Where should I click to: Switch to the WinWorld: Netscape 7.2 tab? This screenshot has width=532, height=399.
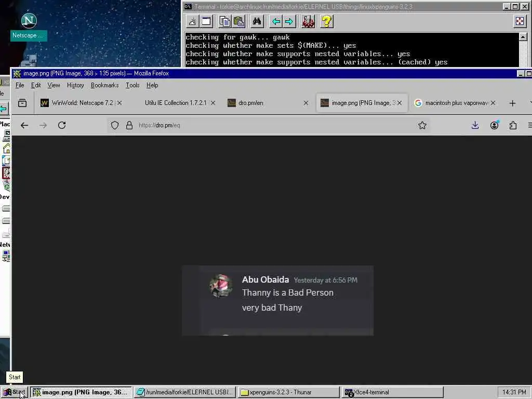[x=78, y=103]
